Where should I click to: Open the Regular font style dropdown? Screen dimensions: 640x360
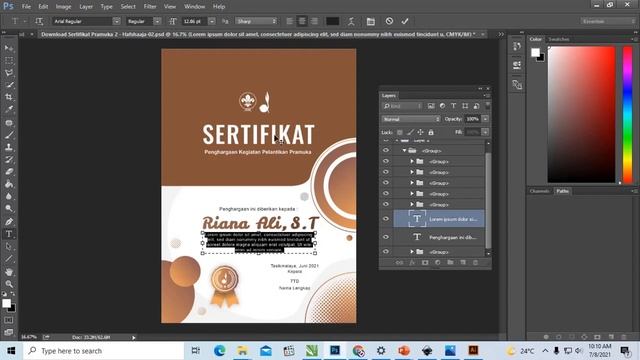click(x=157, y=21)
